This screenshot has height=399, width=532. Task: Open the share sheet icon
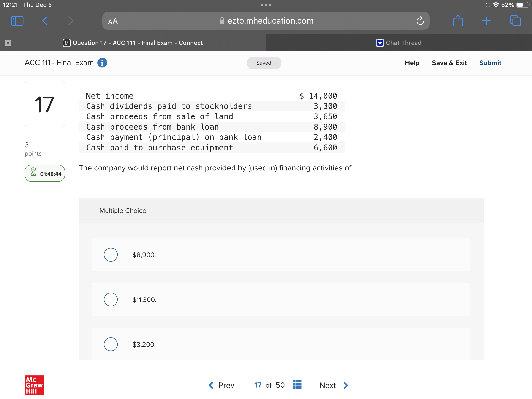458,21
